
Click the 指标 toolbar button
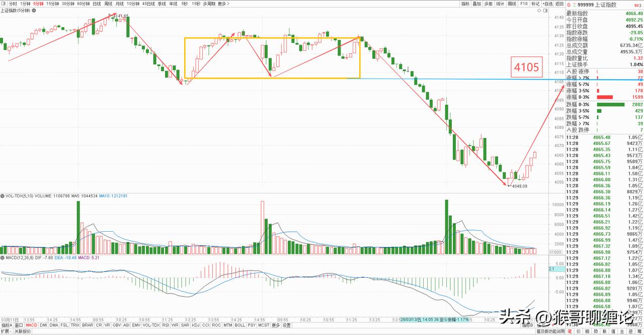point(465,4)
